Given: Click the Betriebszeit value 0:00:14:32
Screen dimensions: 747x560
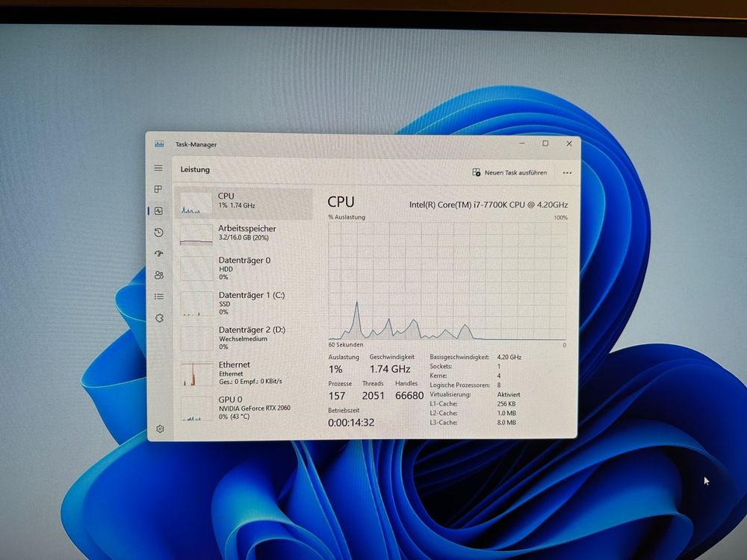Looking at the screenshot, I should [x=351, y=423].
